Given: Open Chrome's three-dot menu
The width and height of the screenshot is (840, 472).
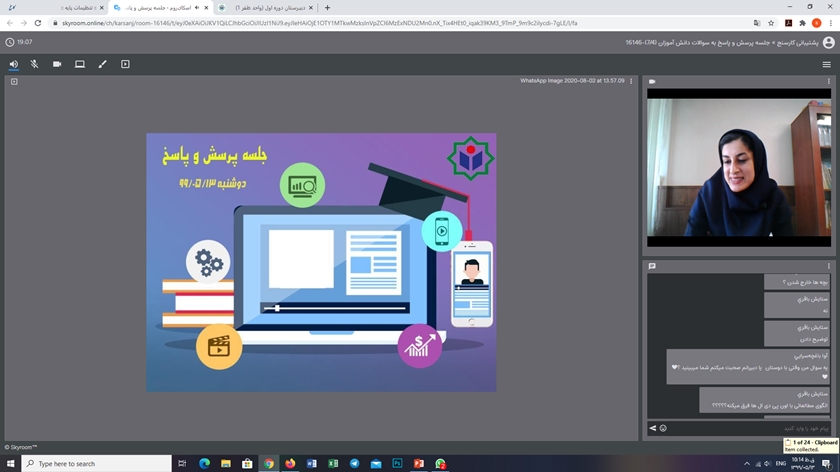Looking at the screenshot, I should (830, 23).
